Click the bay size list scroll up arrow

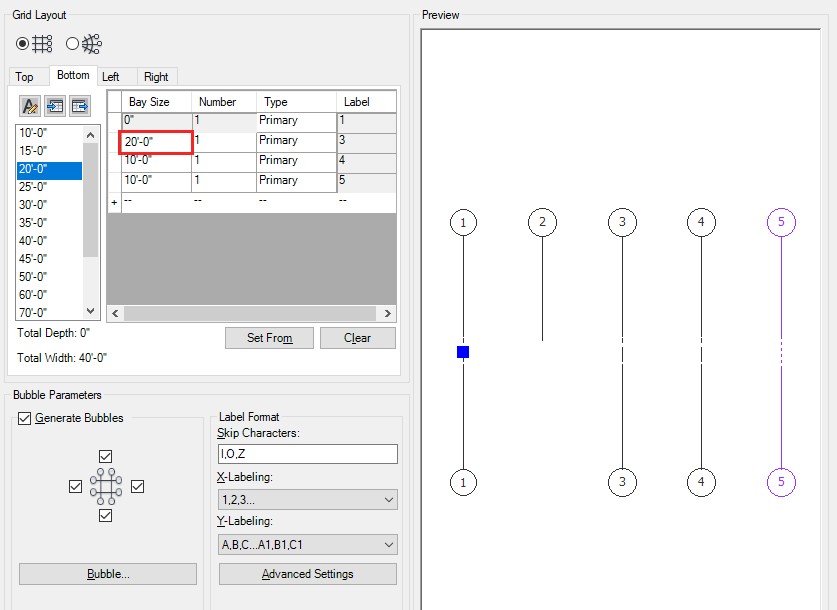click(91, 135)
